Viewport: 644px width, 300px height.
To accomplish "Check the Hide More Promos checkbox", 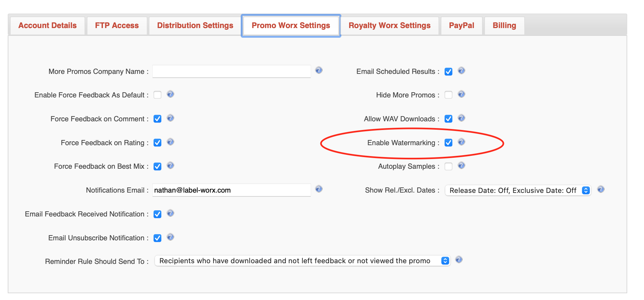I will click(448, 95).
